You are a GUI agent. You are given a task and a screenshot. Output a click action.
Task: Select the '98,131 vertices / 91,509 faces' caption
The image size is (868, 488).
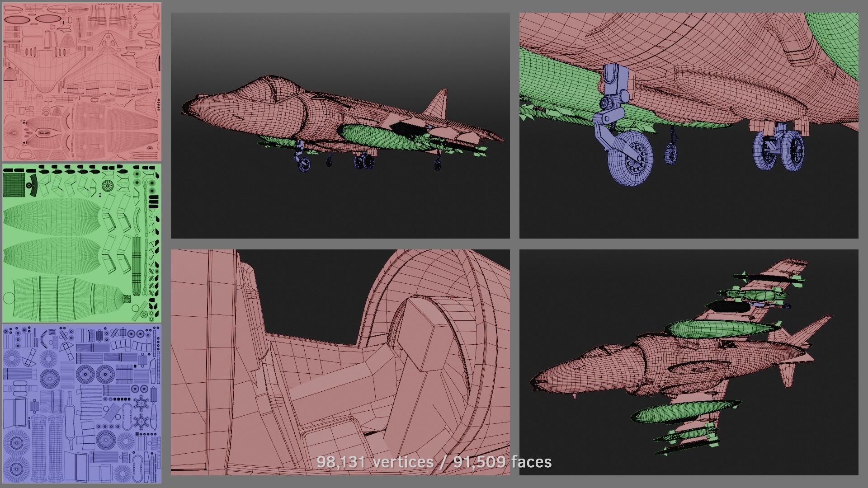coord(434,462)
